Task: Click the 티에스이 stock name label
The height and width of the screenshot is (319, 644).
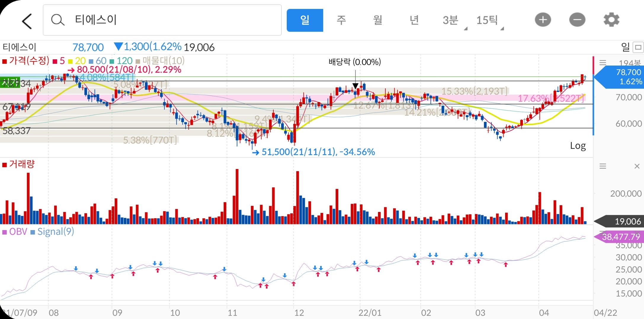Action: tap(19, 47)
